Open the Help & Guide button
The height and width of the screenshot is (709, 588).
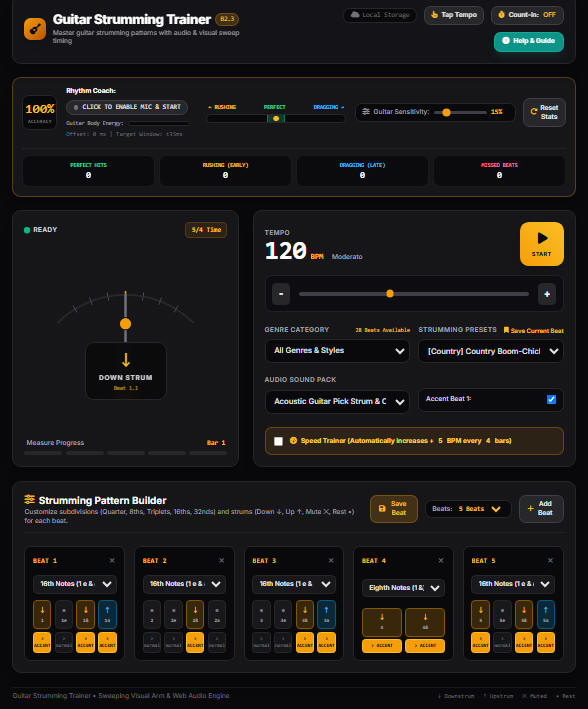tap(529, 41)
